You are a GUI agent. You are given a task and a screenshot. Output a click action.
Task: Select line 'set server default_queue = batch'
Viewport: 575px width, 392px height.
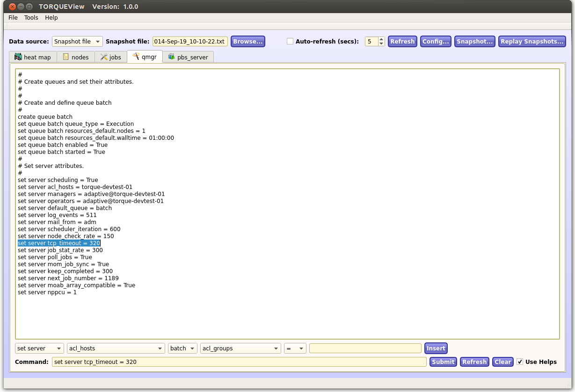pyautogui.click(x=65, y=208)
